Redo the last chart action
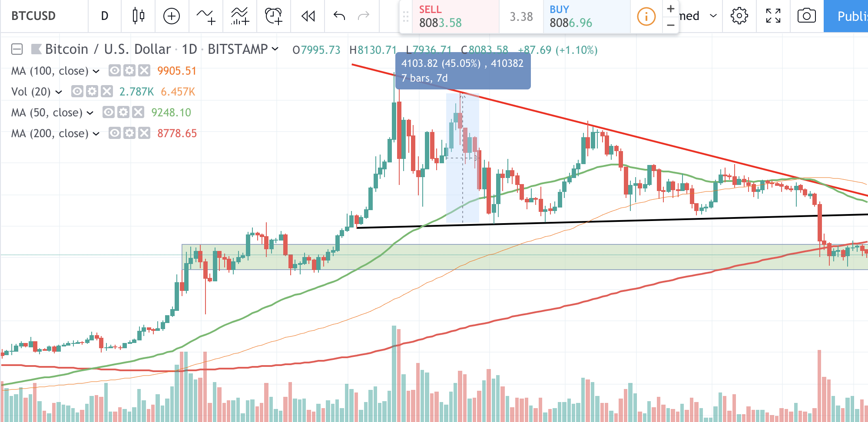This screenshot has width=868, height=422. [x=363, y=16]
